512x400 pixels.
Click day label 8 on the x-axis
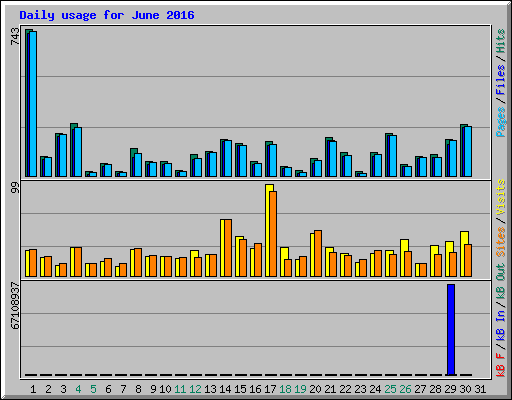[x=138, y=389]
